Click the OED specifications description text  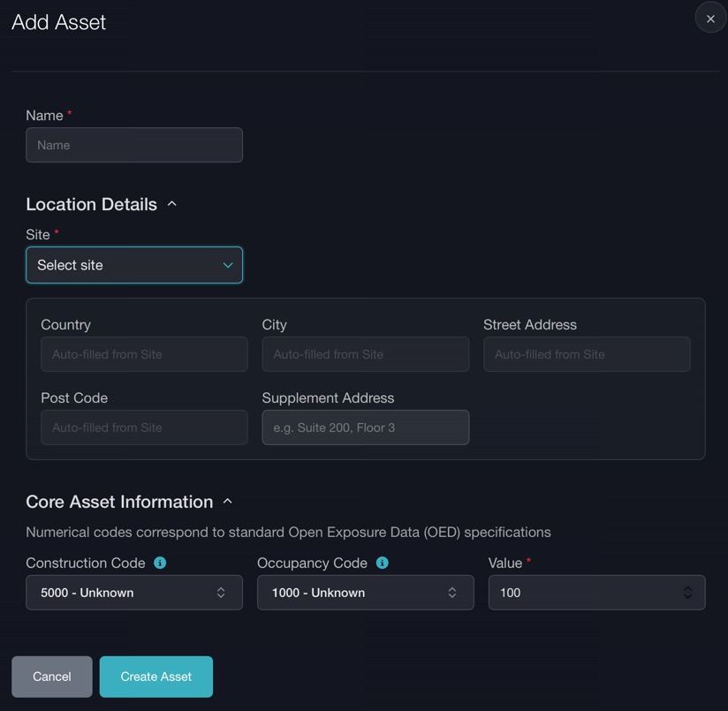coord(288,533)
